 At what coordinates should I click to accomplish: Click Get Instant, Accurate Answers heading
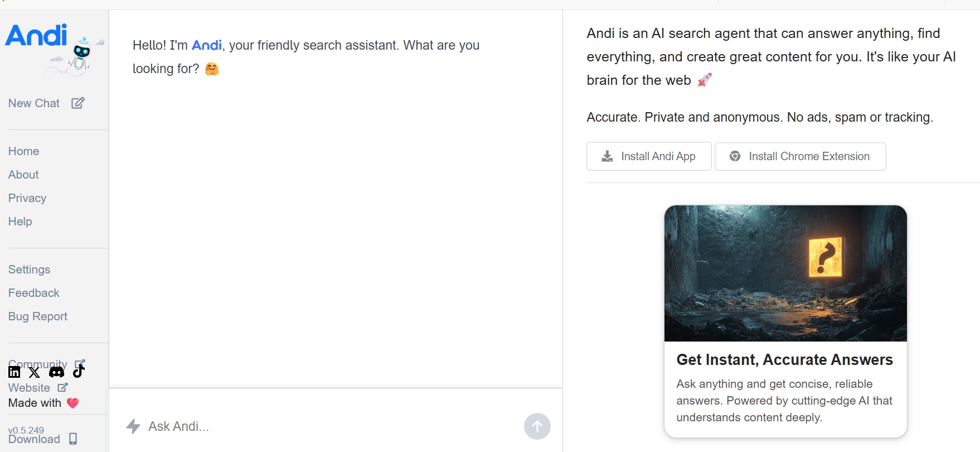[785, 360]
